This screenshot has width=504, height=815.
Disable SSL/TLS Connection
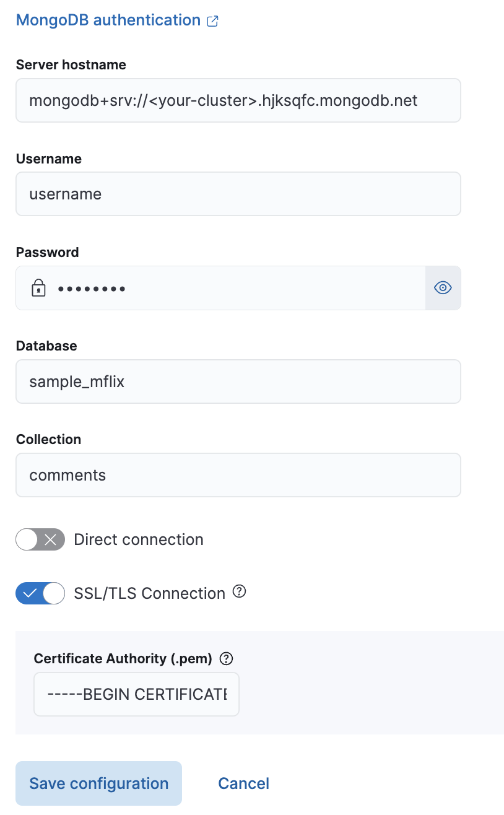40,593
